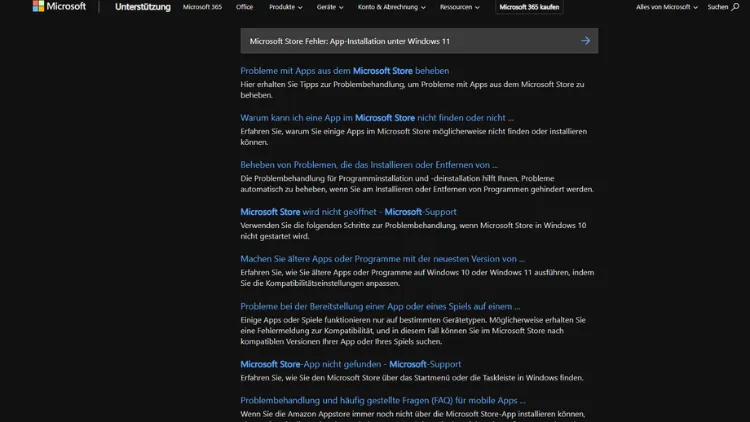This screenshot has width=750, height=422.
Task: Click text 'Erfahren Sie, warum Sie einige Apps'
Action: [301, 132]
